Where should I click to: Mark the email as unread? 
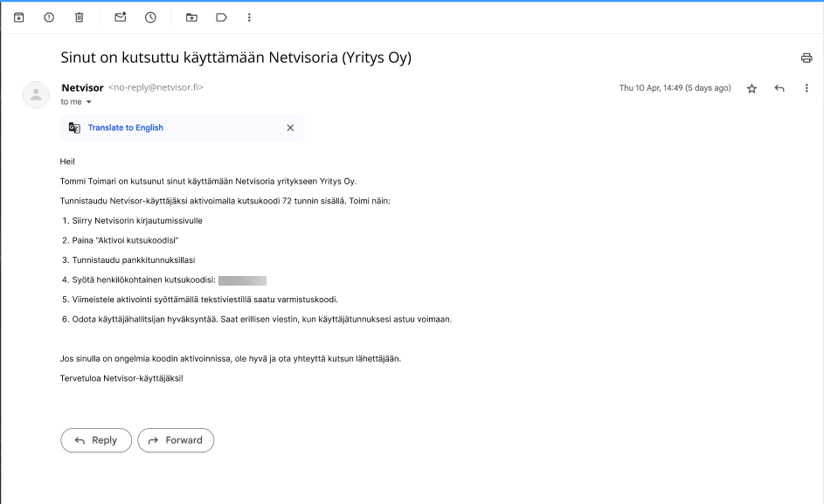pos(121,17)
